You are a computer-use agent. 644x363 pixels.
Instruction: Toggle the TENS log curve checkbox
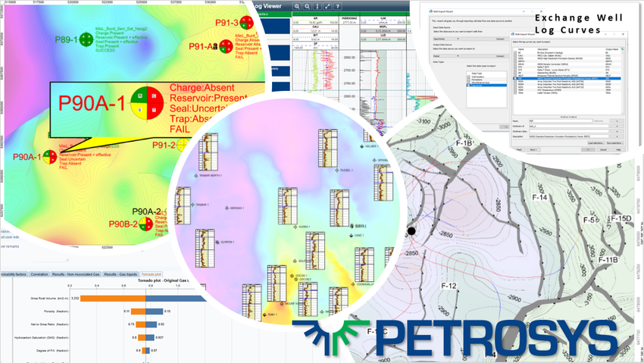[515, 92]
